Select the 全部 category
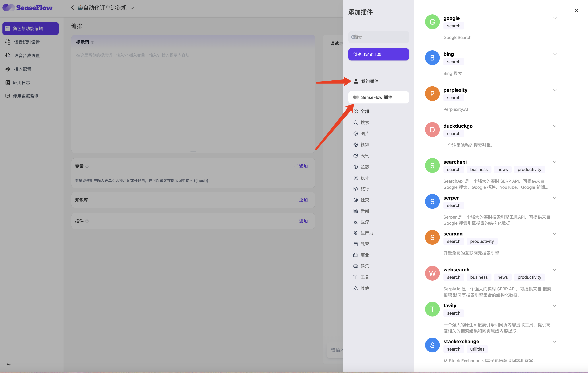The width and height of the screenshot is (588, 373). pos(361,111)
